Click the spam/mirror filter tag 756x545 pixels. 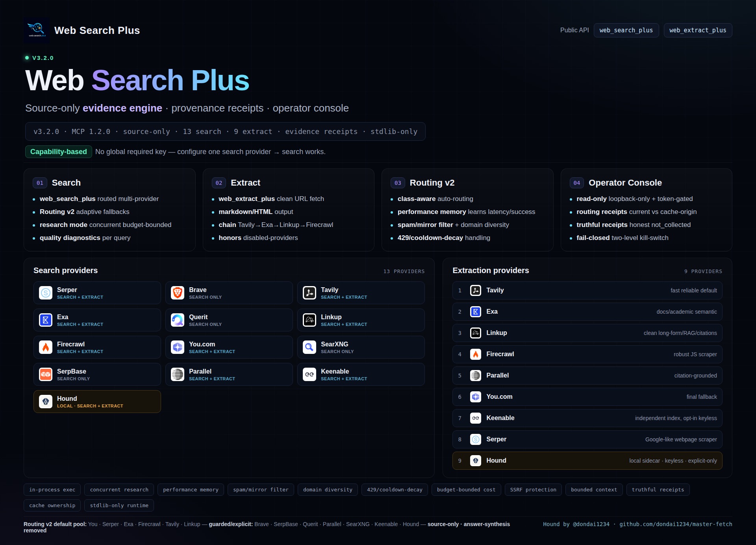(x=261, y=489)
